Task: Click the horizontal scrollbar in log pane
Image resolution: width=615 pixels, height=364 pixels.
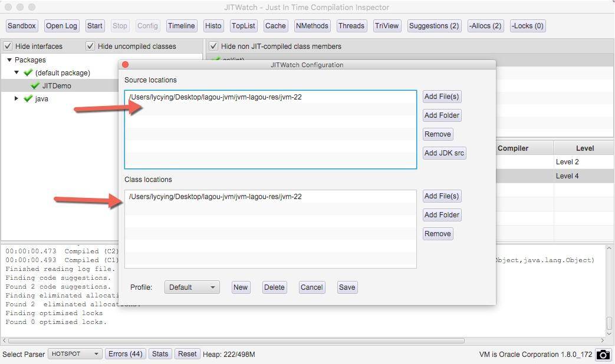Action: point(236,340)
